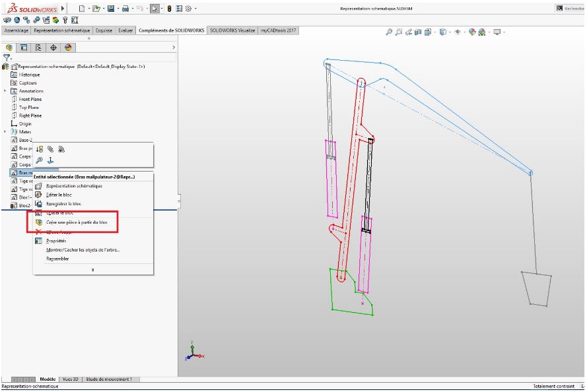587x392 pixels.
Task: Switch to the myCADtools 2017 tab
Action: click(x=278, y=30)
